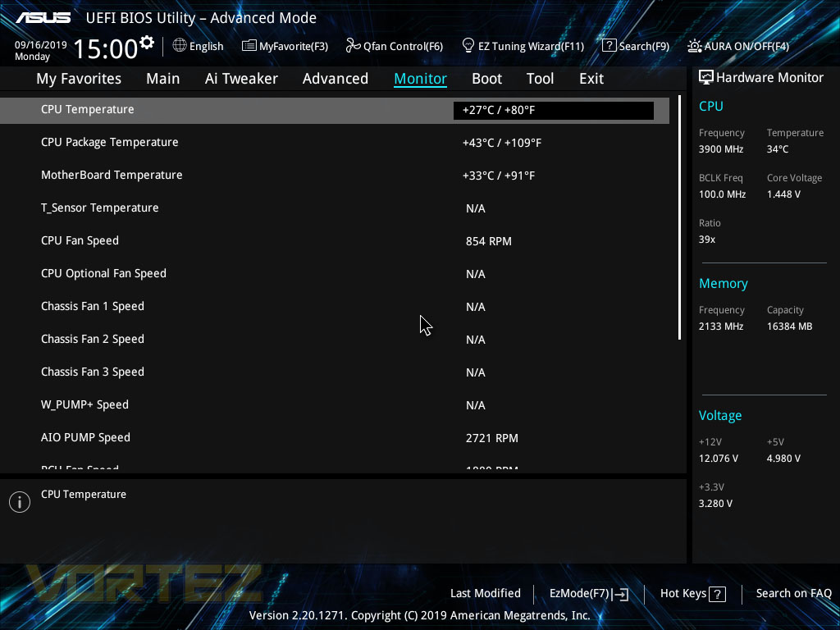Click the EZ Tuning Wizard lightbulb icon
Screen dimensions: 840x630
(468, 46)
